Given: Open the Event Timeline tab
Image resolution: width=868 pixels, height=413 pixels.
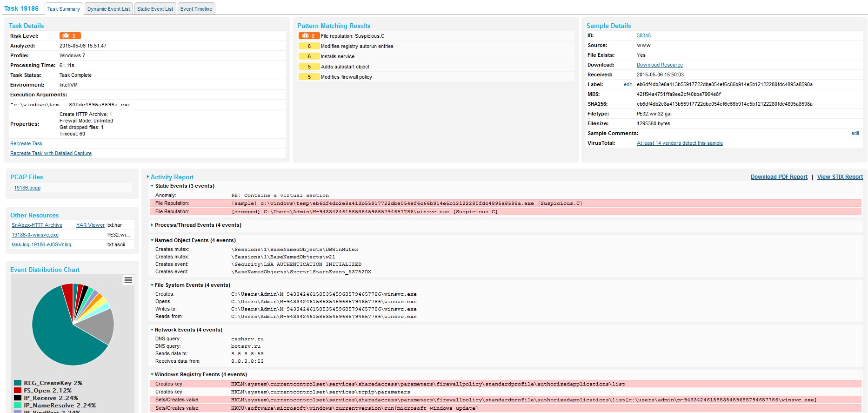Looking at the screenshot, I should point(196,9).
